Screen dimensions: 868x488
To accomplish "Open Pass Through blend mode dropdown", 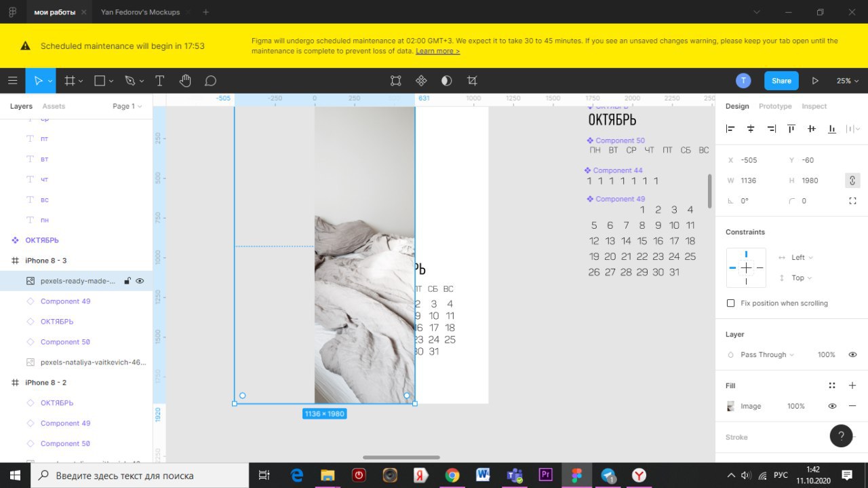I will click(x=767, y=355).
